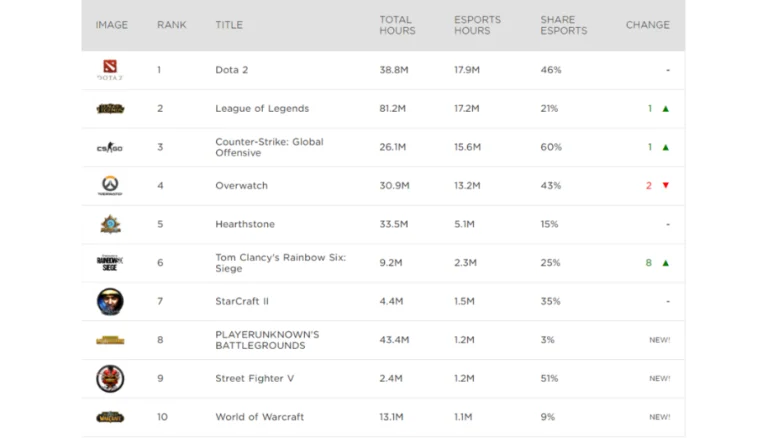Click the green up arrow for League of Legends

[x=666, y=109]
